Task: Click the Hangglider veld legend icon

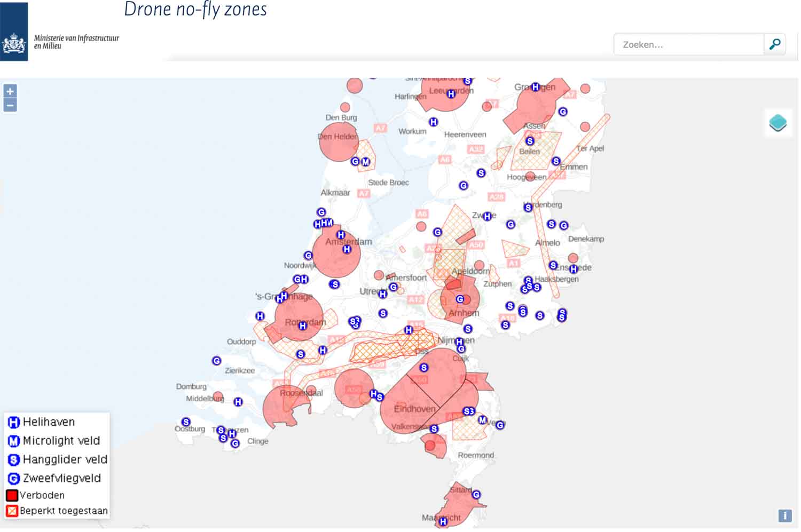Action: (14, 460)
